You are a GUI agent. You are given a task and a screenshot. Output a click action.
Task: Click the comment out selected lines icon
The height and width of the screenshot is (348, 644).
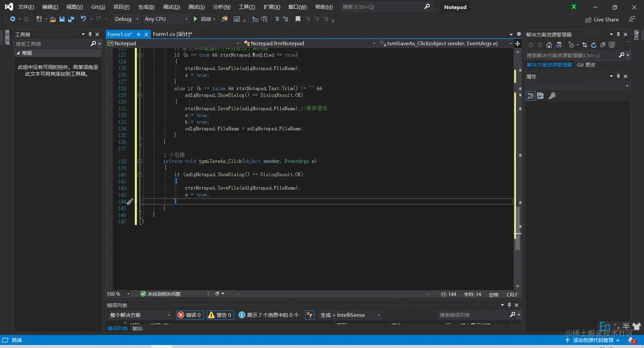tap(277, 19)
